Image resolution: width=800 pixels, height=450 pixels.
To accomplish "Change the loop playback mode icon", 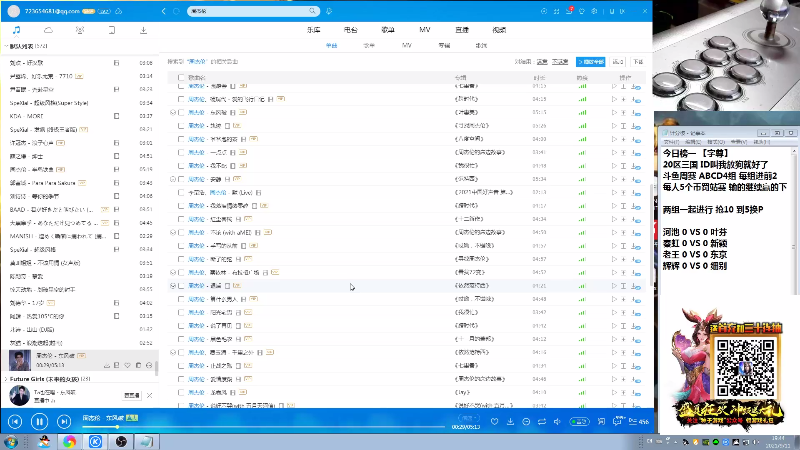I will point(542,421).
